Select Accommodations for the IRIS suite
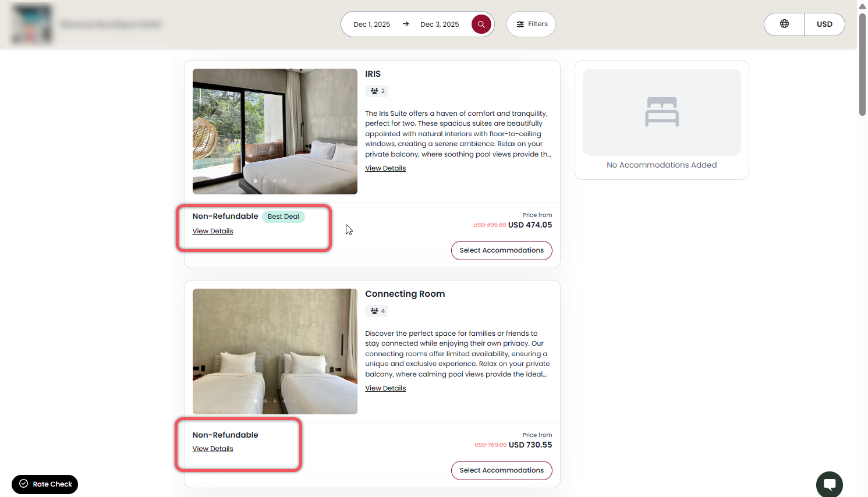The width and height of the screenshot is (868, 497). pyautogui.click(x=501, y=250)
